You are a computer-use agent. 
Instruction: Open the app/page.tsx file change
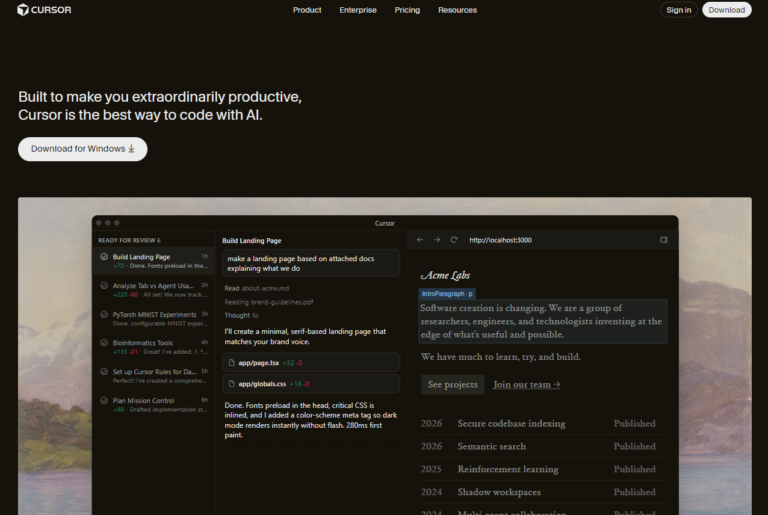click(x=311, y=363)
